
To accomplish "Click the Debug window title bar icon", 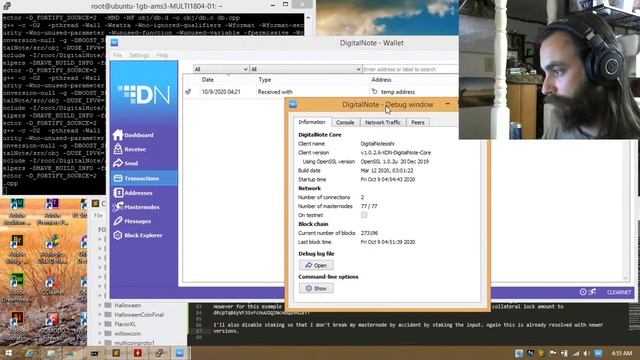I will (x=293, y=104).
